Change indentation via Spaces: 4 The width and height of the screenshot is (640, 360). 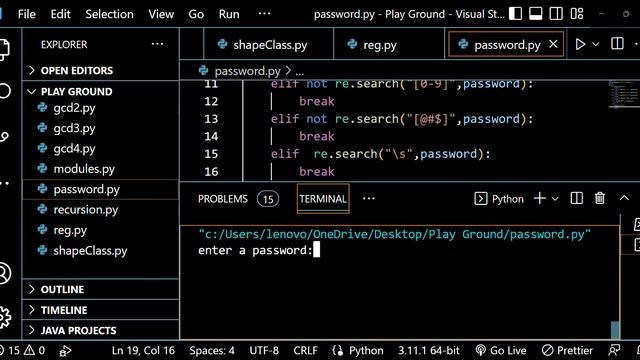212,350
